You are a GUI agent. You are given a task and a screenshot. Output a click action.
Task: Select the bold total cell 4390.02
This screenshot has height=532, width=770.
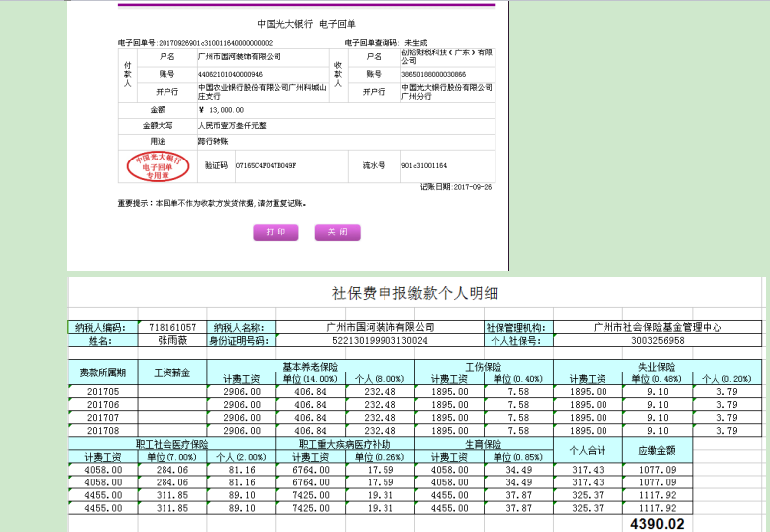coord(658,524)
